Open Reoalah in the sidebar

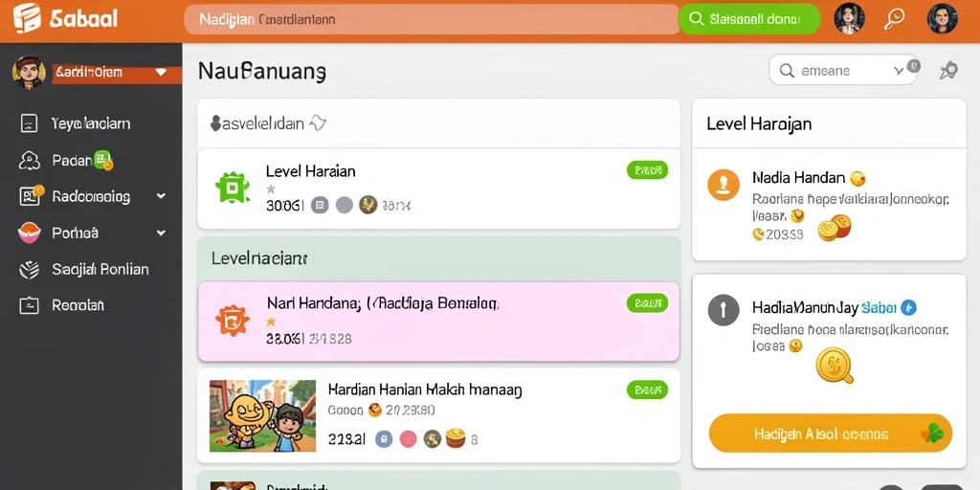pyautogui.click(x=78, y=305)
